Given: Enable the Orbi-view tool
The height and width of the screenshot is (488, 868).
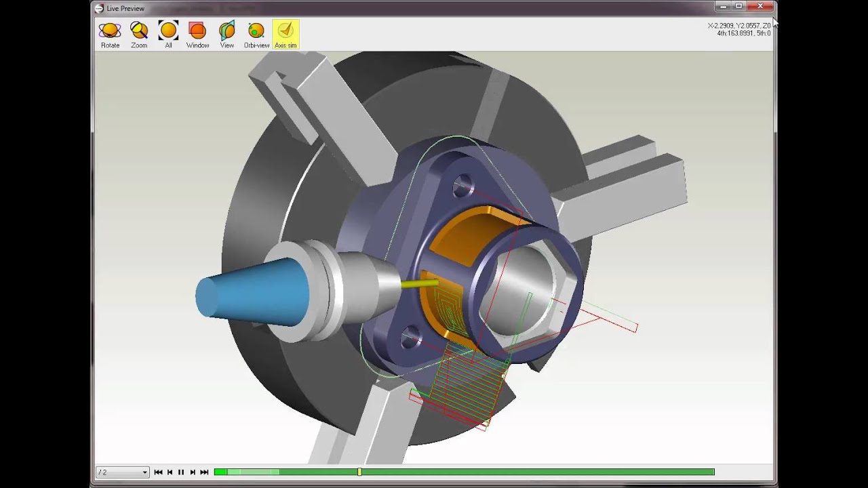Looking at the screenshot, I should 256,35.
